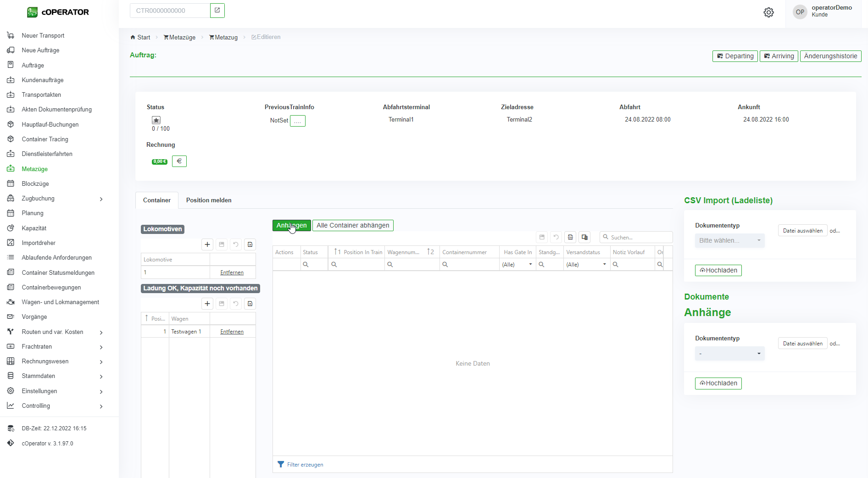
Task: Open Container Tracing in sidebar
Action: 45,139
